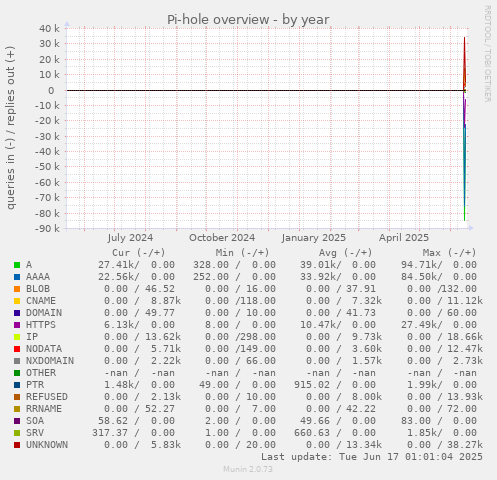Click the 'DOMAIN' legend label
This screenshot has width=497, height=480.
(x=44, y=313)
